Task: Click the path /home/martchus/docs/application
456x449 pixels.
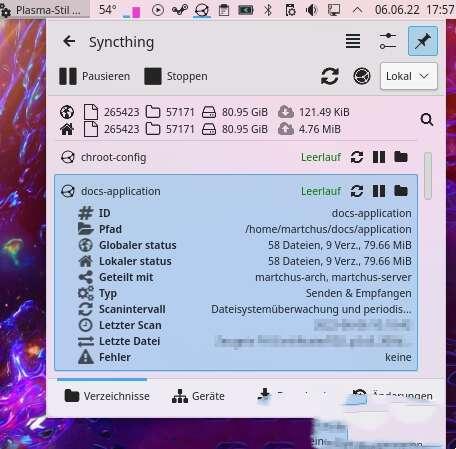Action: (x=328, y=229)
